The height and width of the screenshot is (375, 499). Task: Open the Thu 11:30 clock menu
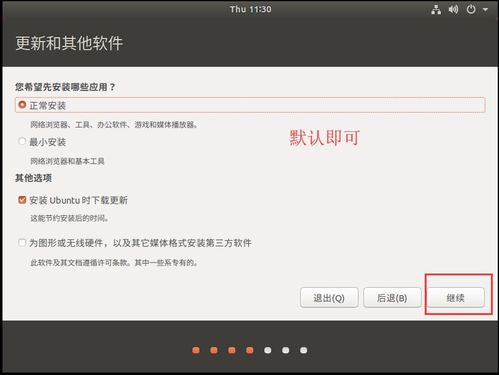250,9
